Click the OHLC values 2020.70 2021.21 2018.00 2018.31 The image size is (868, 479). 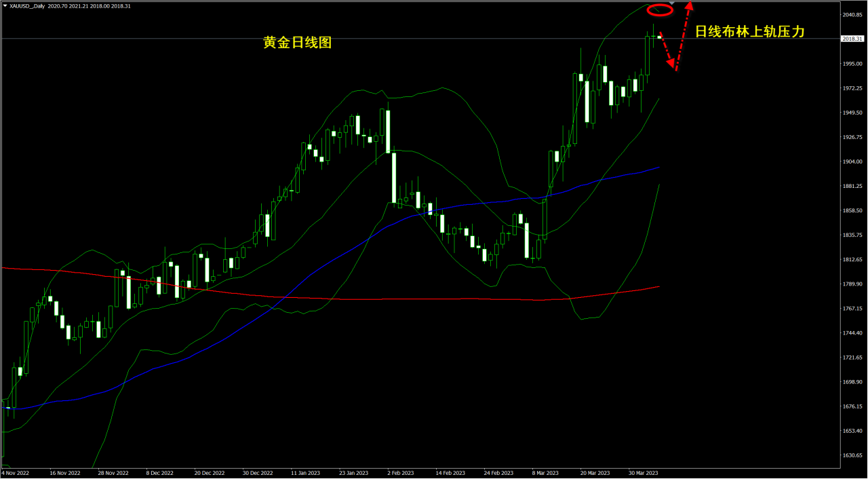click(x=90, y=5)
